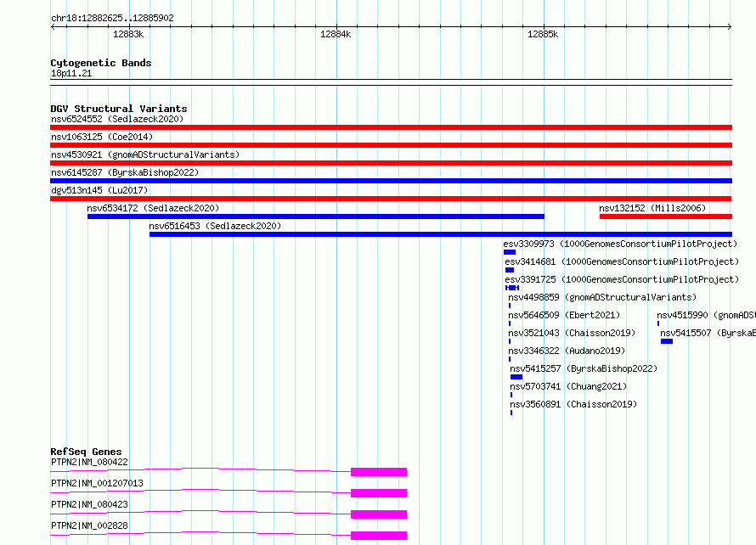
Task: Open the esv3309973 1000Genomes label
Action: click(620, 244)
